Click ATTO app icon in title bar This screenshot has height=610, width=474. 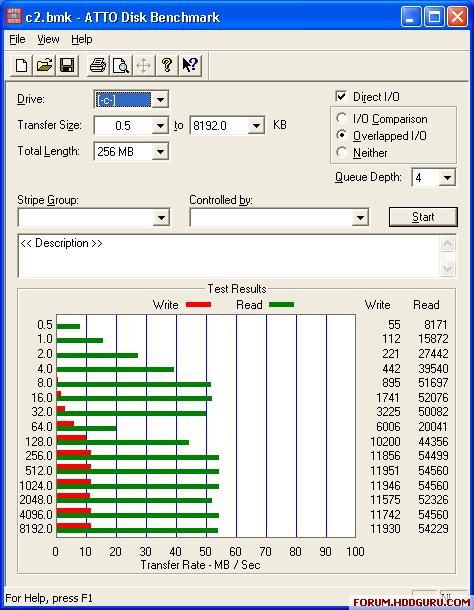(x=14, y=16)
